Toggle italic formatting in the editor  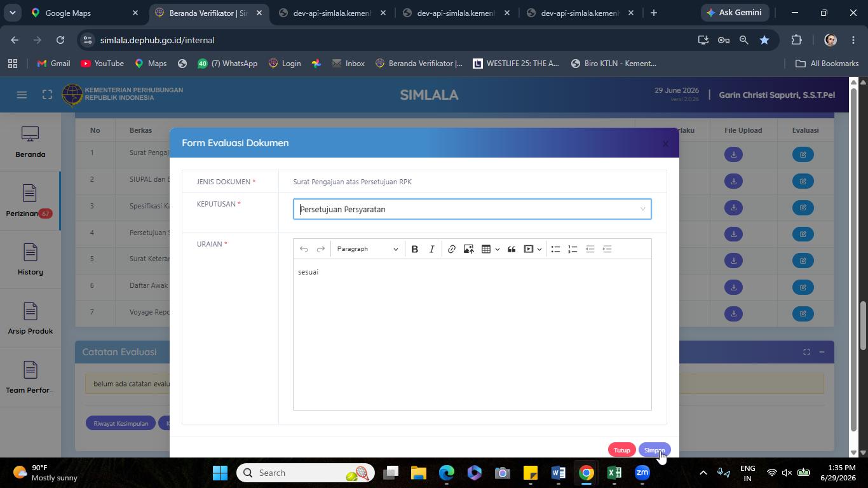pyautogui.click(x=432, y=249)
